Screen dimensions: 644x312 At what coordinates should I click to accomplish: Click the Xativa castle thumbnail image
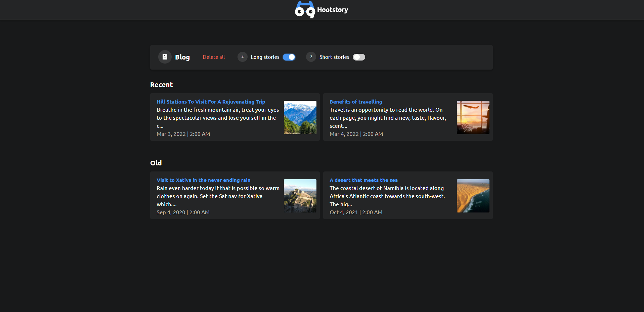click(300, 196)
